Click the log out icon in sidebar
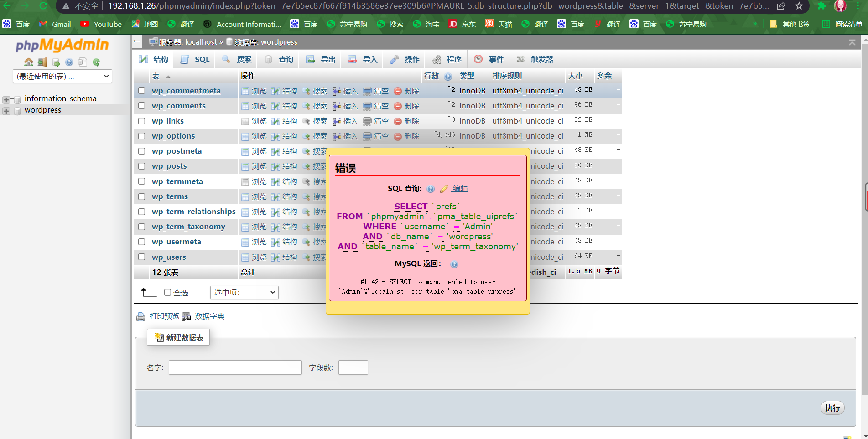Screen dimensions: 868x439 tap(42, 62)
